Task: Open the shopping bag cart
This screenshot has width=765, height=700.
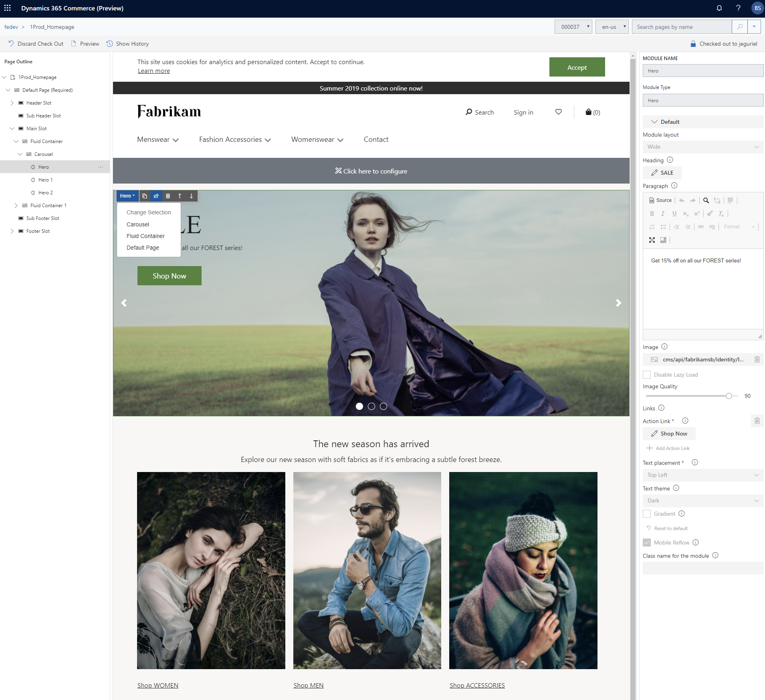Action: pyautogui.click(x=593, y=112)
